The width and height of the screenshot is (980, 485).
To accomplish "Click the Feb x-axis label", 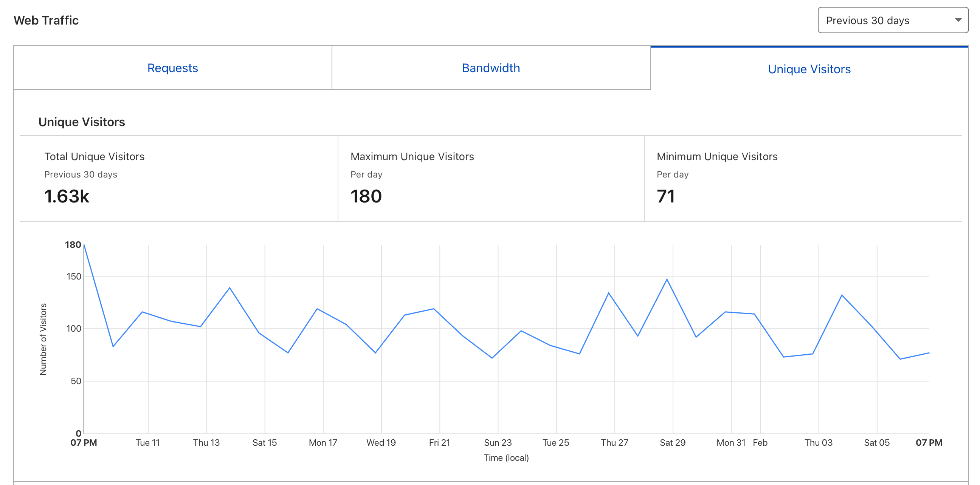I will click(x=760, y=442).
